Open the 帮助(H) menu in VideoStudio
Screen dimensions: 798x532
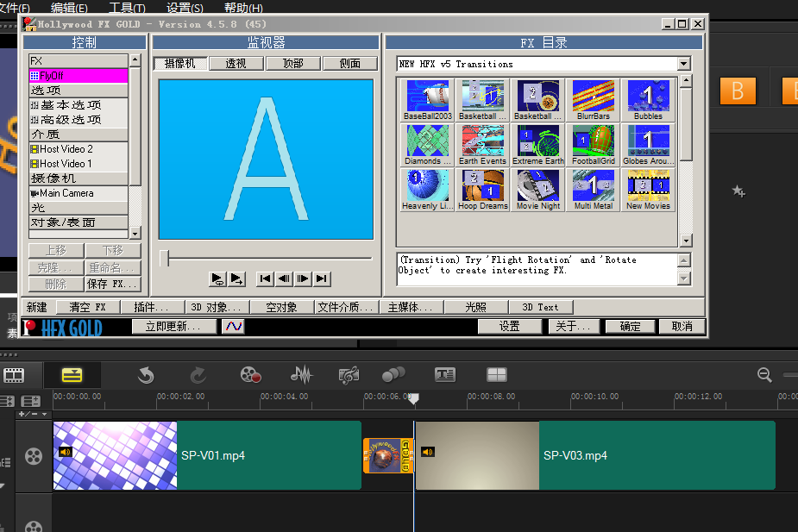coord(243,8)
